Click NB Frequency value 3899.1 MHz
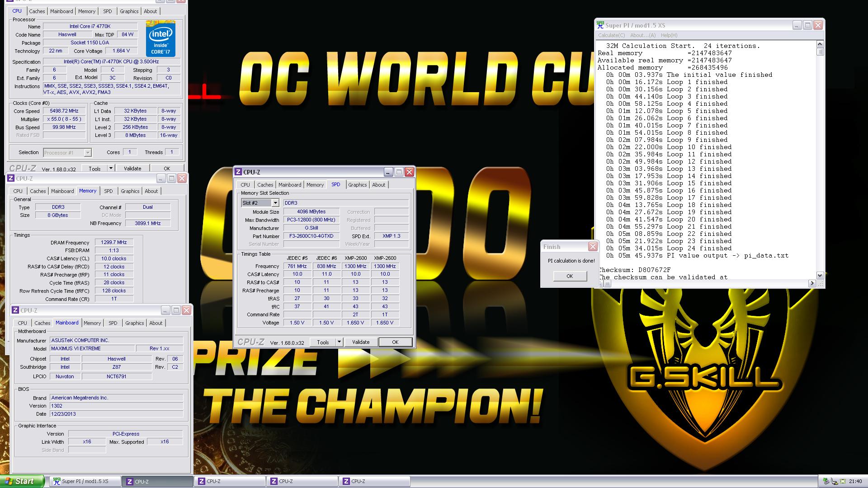This screenshot has width=868, height=488. [148, 223]
